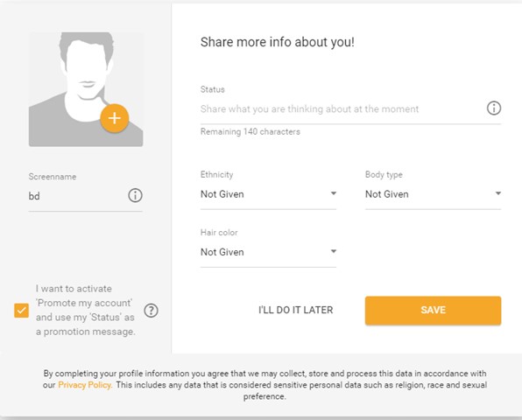Click the orange SAVE button
The image size is (522, 420).
pos(434,311)
